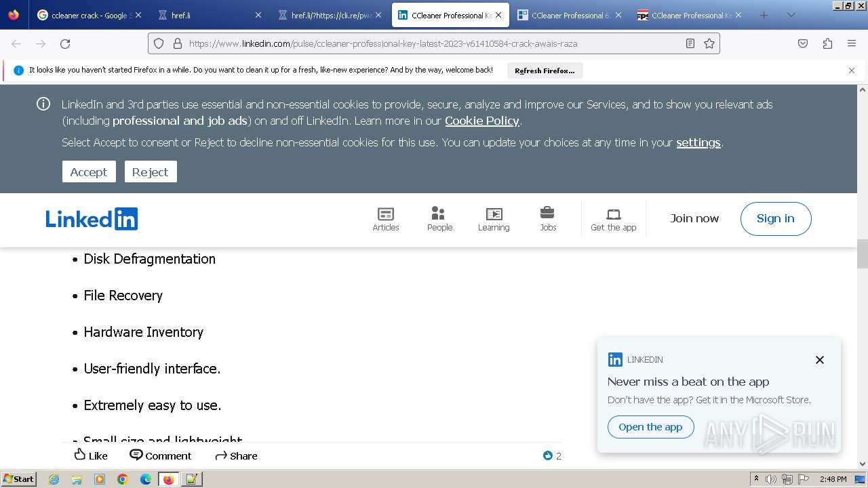Open the People icon in LinkedIn header
This screenshot has height=488, width=868.
(439, 219)
